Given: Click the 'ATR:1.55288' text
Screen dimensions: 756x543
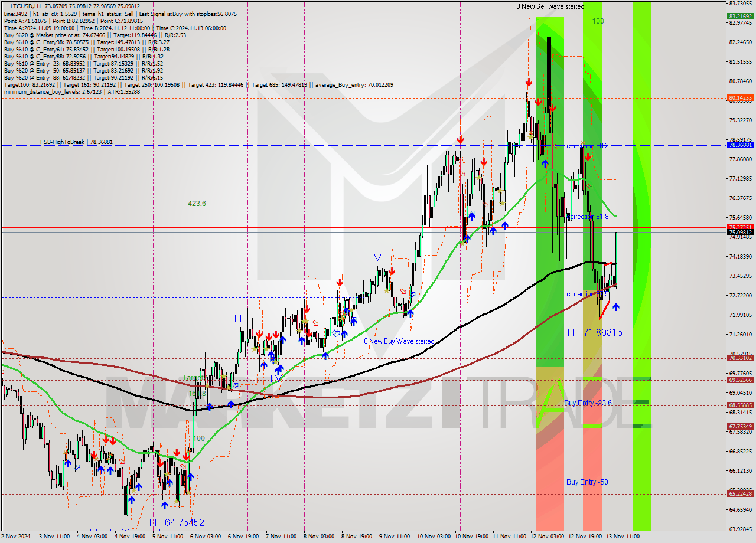Looking at the screenshot, I should (123, 91).
